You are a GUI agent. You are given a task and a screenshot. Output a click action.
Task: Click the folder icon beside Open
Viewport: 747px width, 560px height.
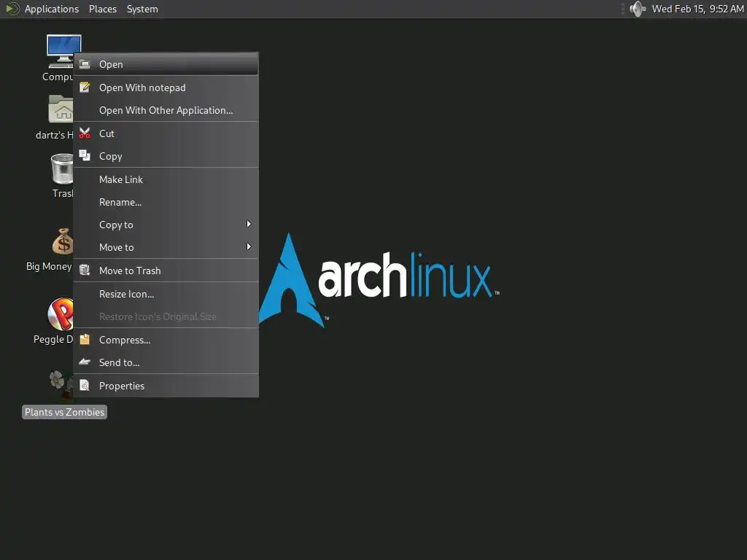click(x=85, y=64)
